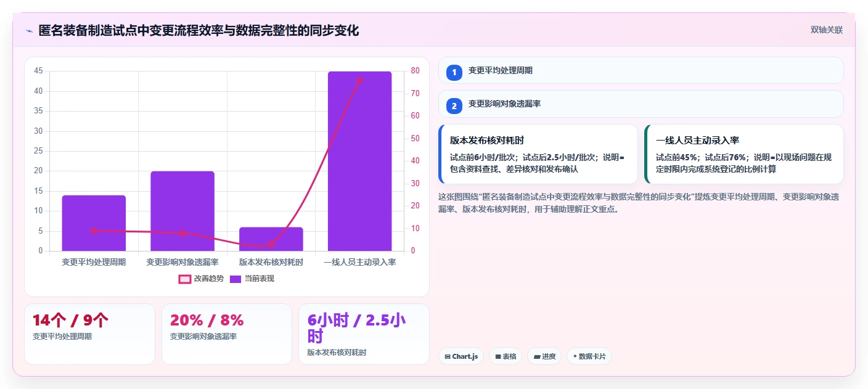Click the icon inside the 表格 chip
Viewport: 868px width, 389px height.
tap(498, 357)
